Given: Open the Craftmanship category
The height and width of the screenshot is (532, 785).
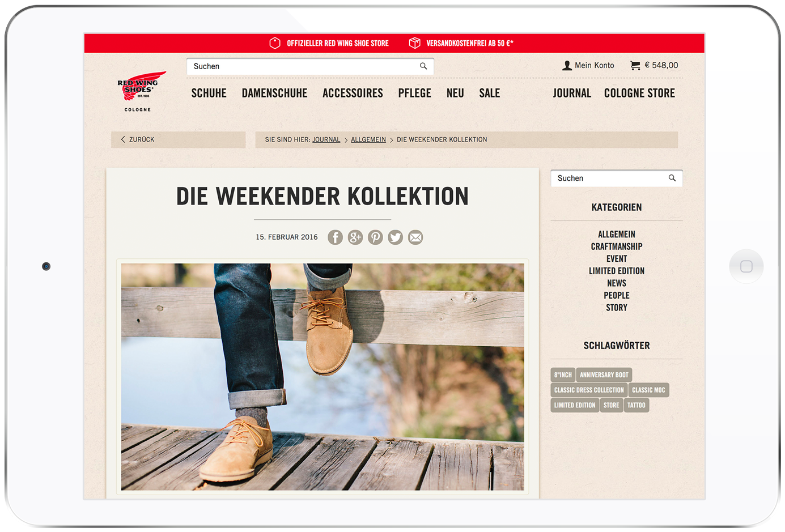Looking at the screenshot, I should coord(617,246).
